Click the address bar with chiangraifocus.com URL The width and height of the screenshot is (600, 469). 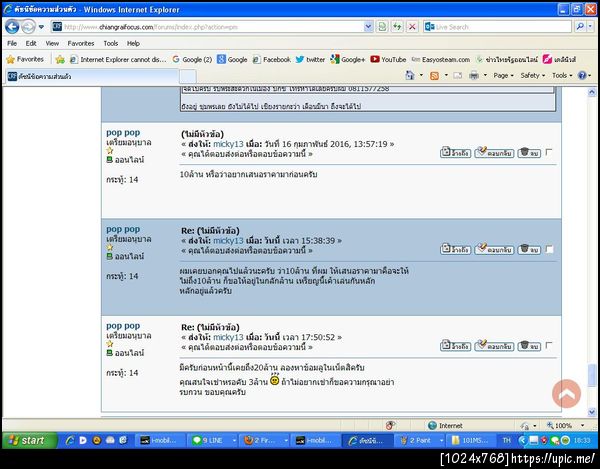207,27
